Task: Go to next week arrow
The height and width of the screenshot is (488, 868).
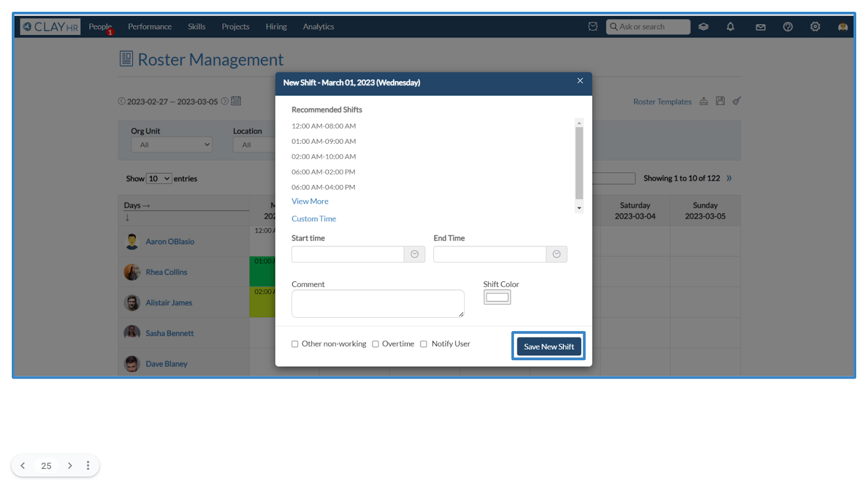Action: (225, 101)
